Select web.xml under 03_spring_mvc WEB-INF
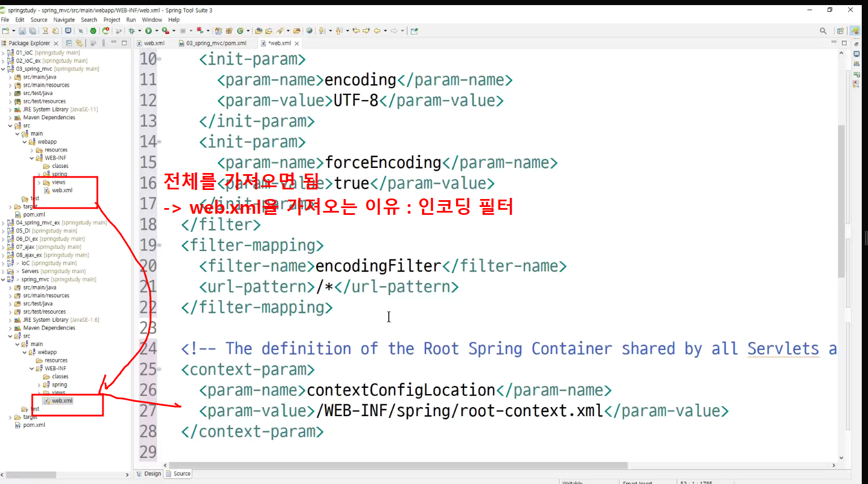This screenshot has width=868, height=484. click(62, 191)
